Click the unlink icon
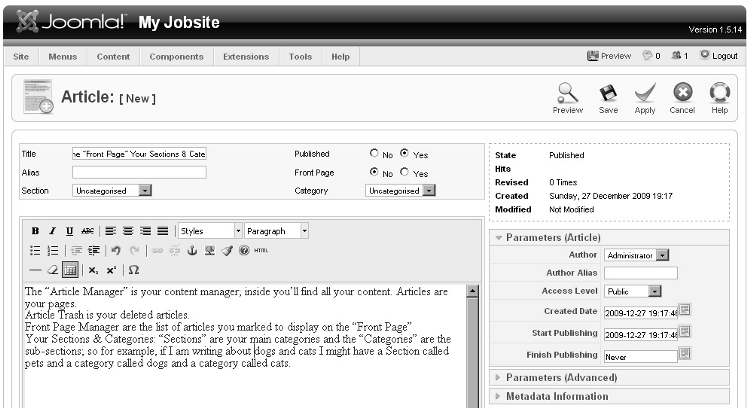This screenshot has width=750, height=408. pyautogui.click(x=175, y=250)
